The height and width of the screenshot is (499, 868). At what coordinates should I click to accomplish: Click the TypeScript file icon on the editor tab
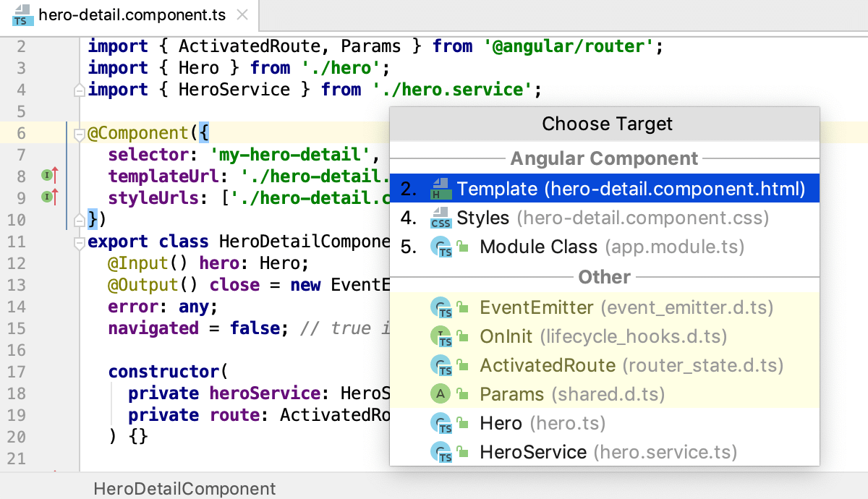tap(20, 14)
